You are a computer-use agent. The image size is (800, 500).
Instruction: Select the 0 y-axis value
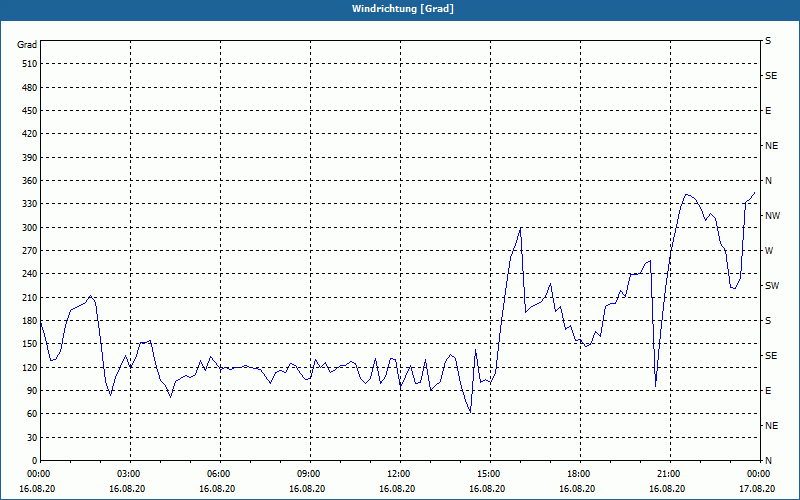click(x=34, y=461)
